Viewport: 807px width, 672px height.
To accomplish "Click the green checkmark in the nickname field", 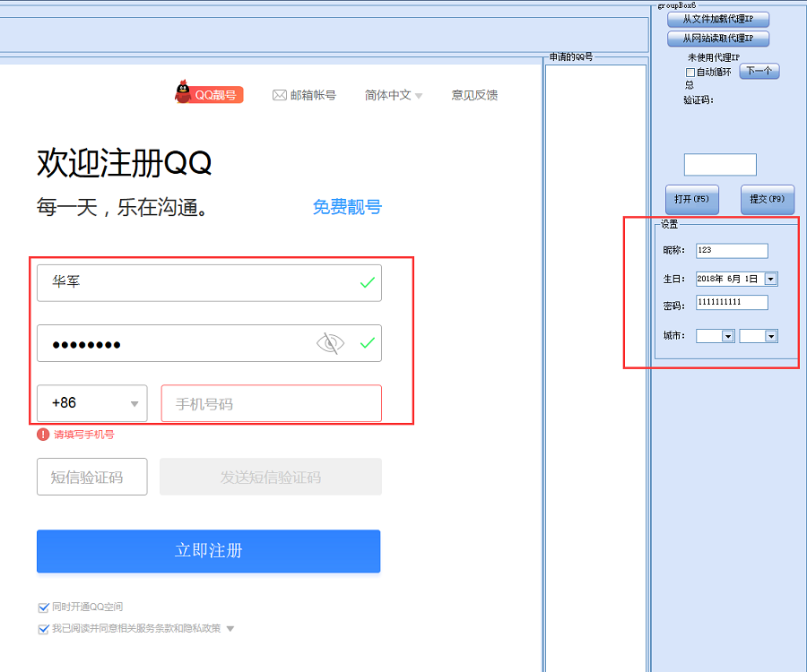I will pyautogui.click(x=367, y=282).
